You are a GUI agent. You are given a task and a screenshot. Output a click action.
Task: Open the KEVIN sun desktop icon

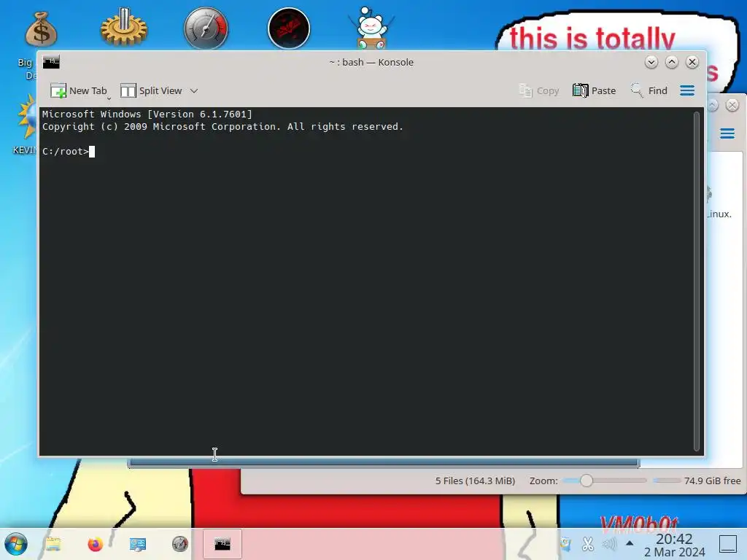(x=27, y=119)
